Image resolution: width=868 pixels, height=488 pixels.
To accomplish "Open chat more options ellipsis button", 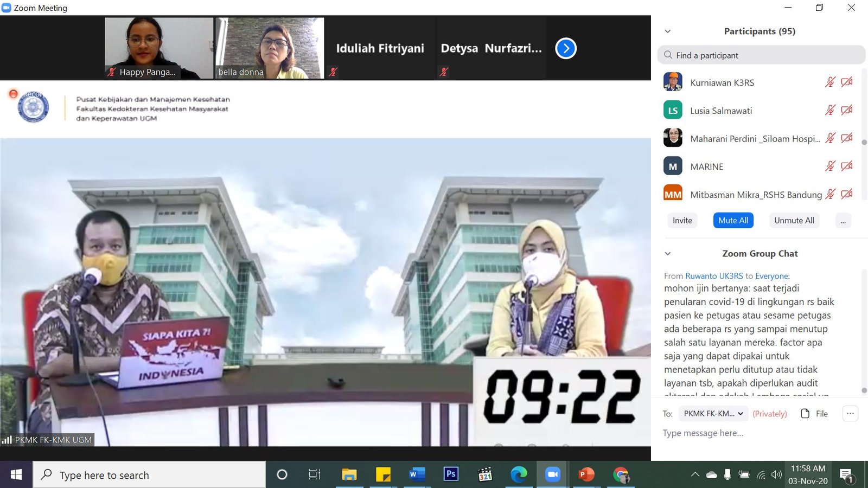I will coord(850,414).
